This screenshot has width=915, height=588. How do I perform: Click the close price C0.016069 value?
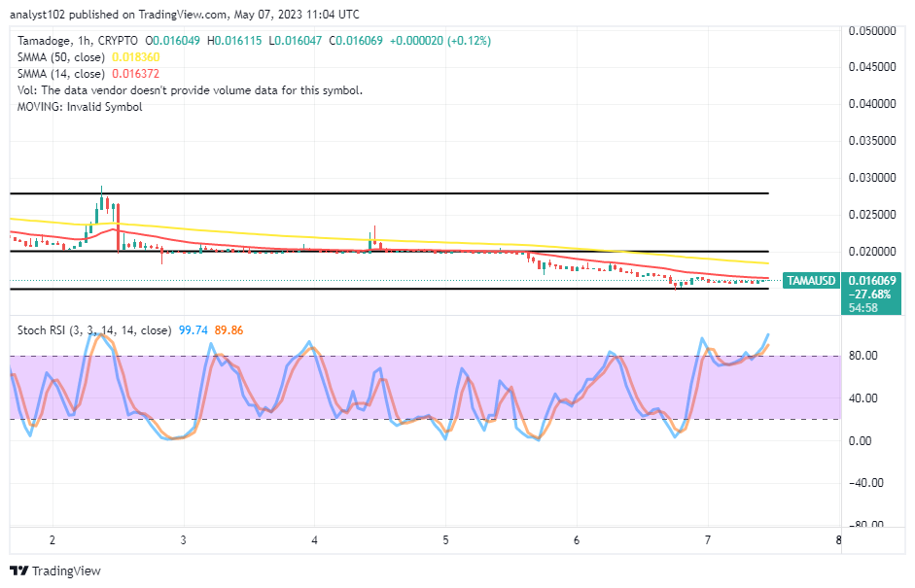[x=356, y=41]
